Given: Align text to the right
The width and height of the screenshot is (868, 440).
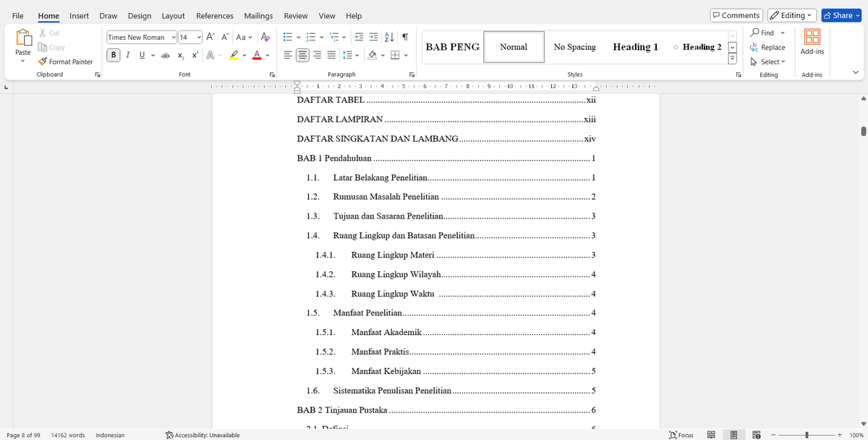Looking at the screenshot, I should pyautogui.click(x=317, y=55).
